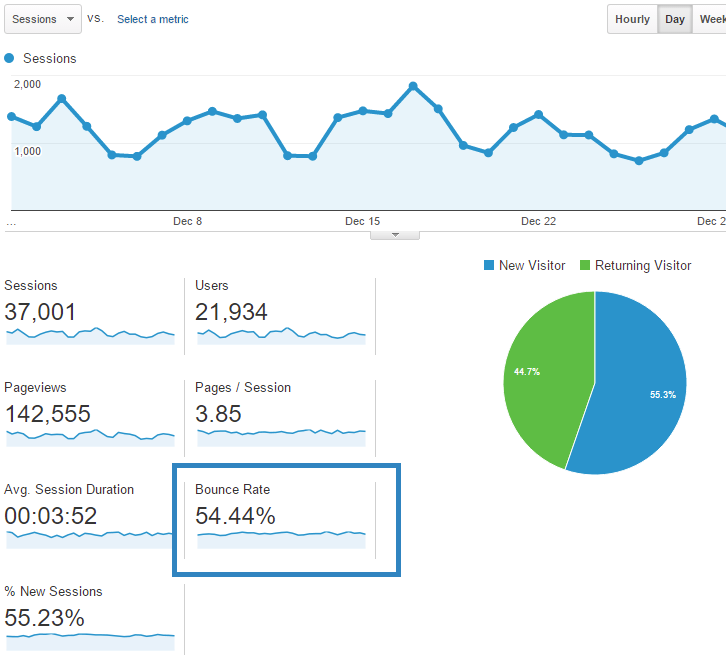Collapse chart using the small arrow handle

(395, 235)
